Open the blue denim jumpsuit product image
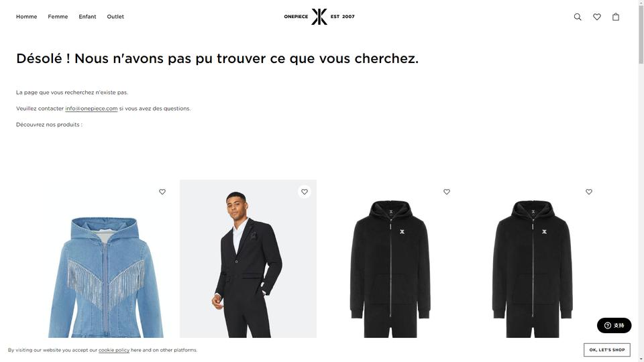 [x=106, y=259]
